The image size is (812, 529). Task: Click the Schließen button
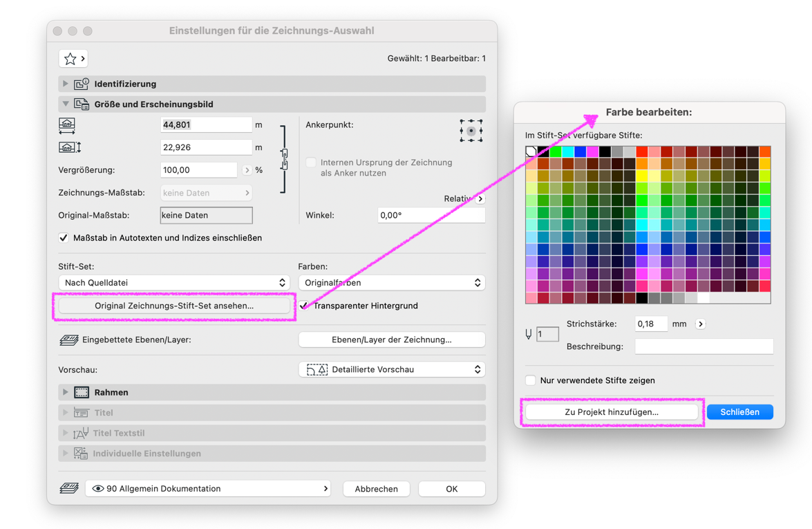(740, 412)
